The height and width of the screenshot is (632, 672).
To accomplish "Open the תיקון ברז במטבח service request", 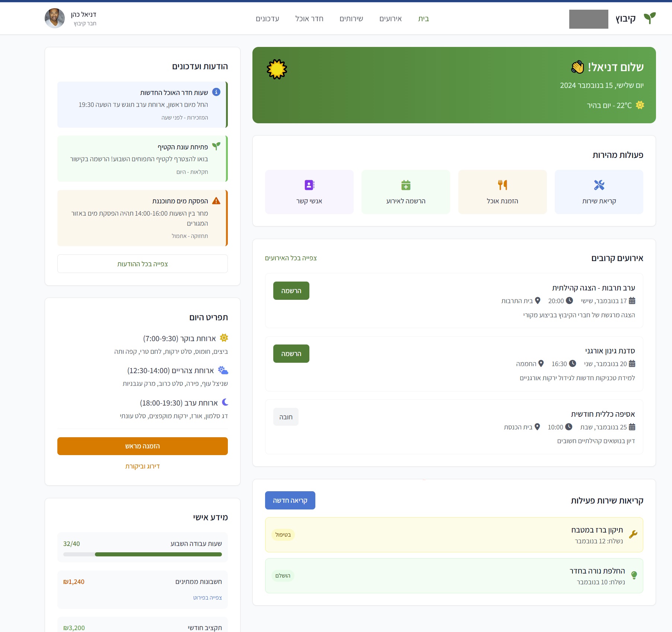I will click(x=454, y=535).
